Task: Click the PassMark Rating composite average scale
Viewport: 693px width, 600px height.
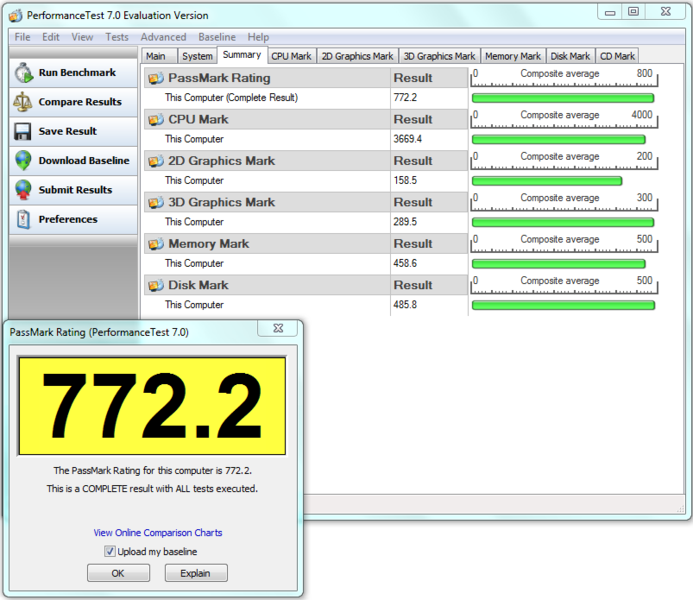Action: (564, 77)
